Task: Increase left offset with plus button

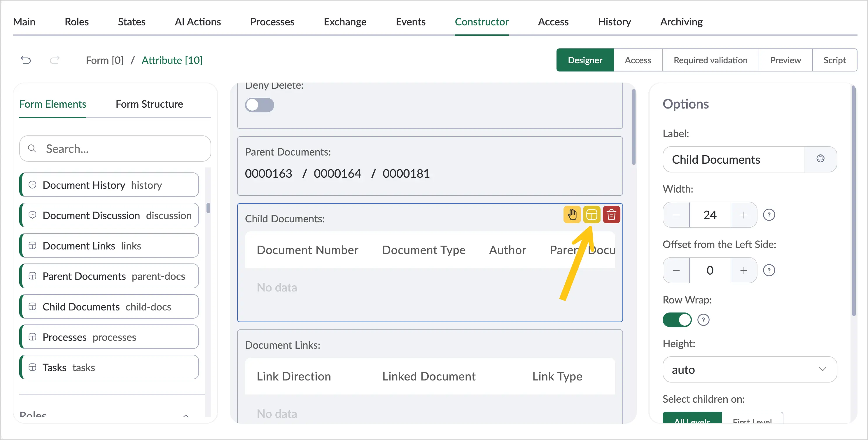Action: [x=744, y=270]
